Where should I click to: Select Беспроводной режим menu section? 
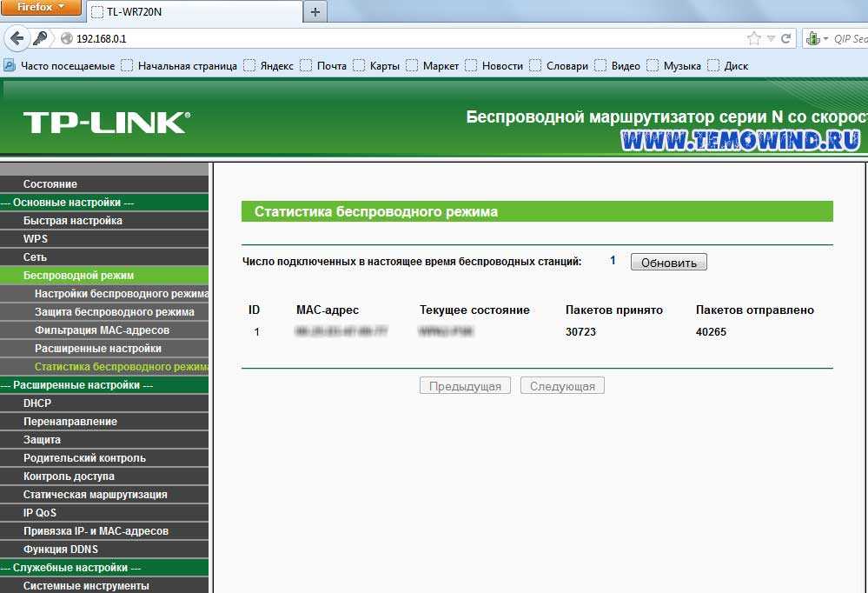104,276
